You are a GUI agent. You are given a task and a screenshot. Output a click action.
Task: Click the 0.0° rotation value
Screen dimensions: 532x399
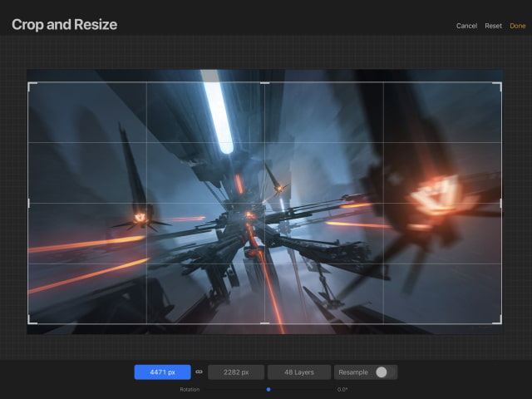pyautogui.click(x=342, y=389)
